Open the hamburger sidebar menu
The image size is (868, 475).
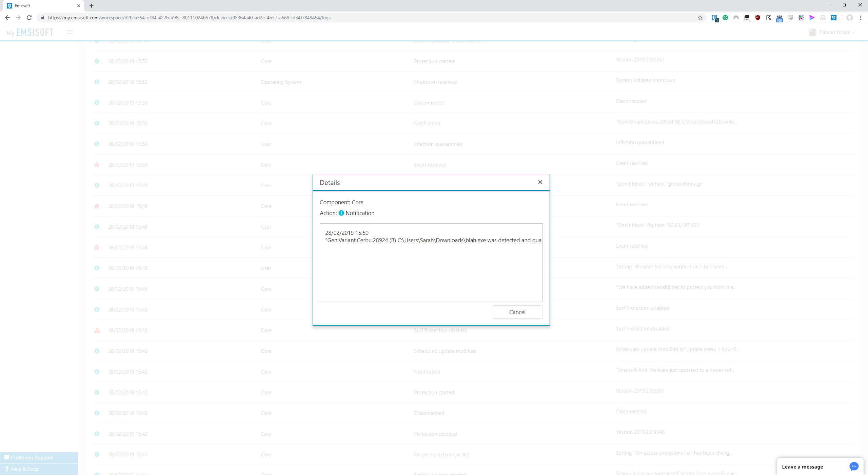70,32
